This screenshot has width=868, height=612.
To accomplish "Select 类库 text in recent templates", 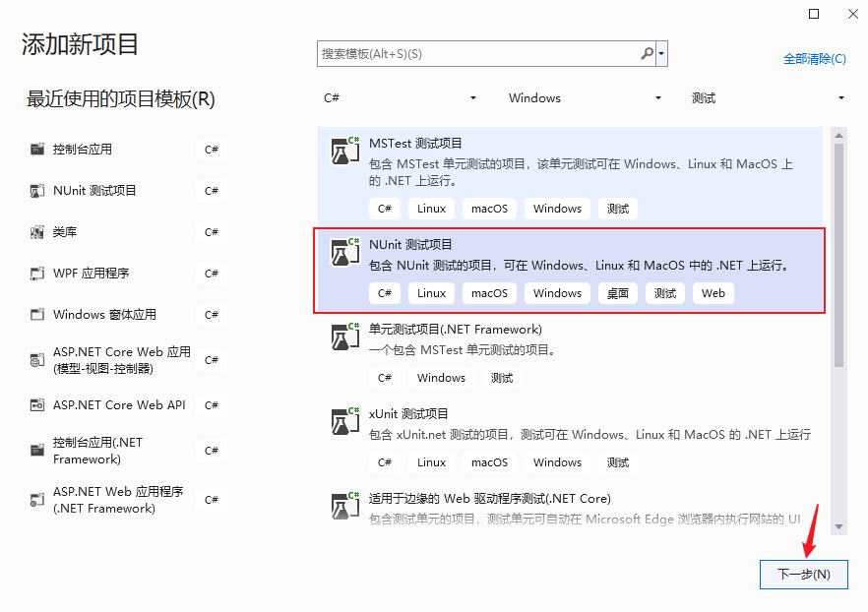I will pos(65,232).
